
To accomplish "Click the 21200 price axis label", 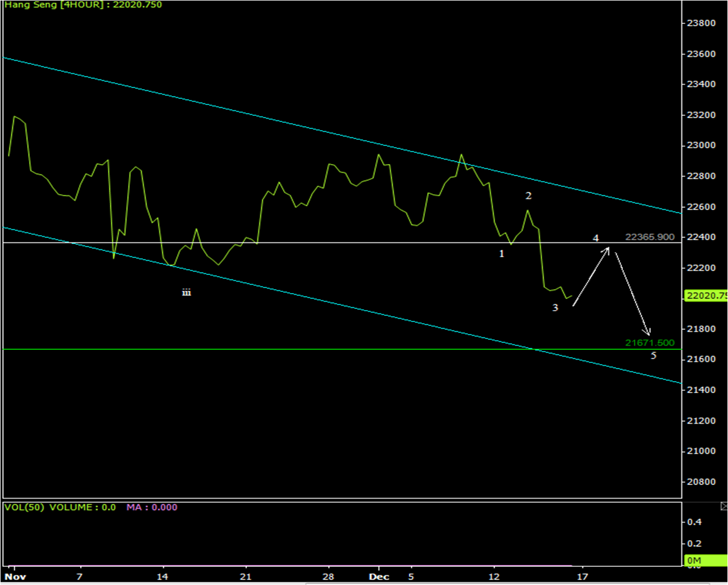I will (701, 421).
